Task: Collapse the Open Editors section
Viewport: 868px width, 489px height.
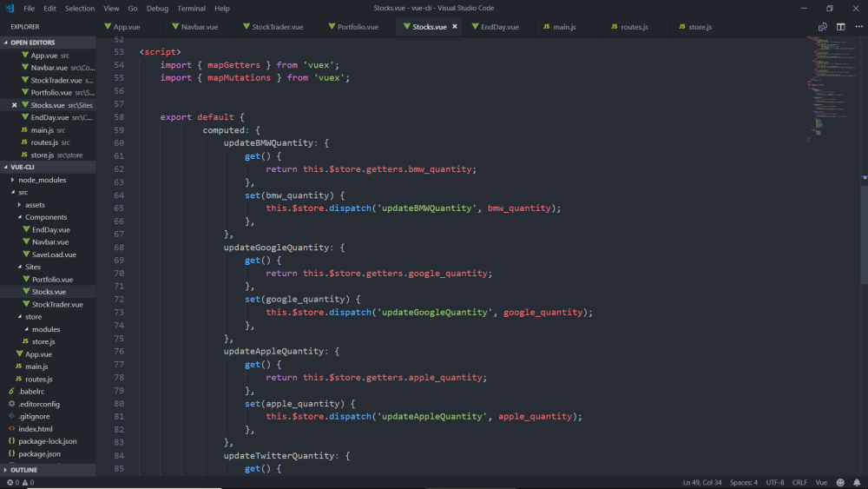Action: click(32, 43)
